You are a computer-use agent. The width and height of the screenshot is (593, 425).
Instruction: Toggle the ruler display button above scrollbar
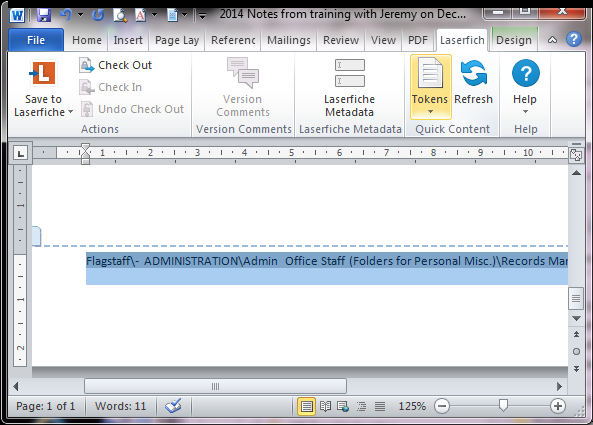(x=576, y=155)
